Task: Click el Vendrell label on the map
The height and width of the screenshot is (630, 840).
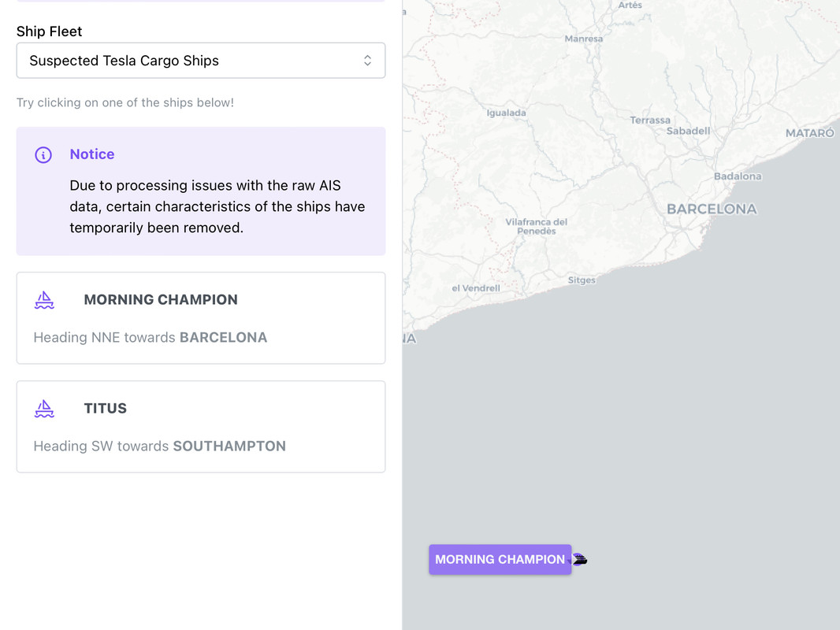Action: click(476, 288)
